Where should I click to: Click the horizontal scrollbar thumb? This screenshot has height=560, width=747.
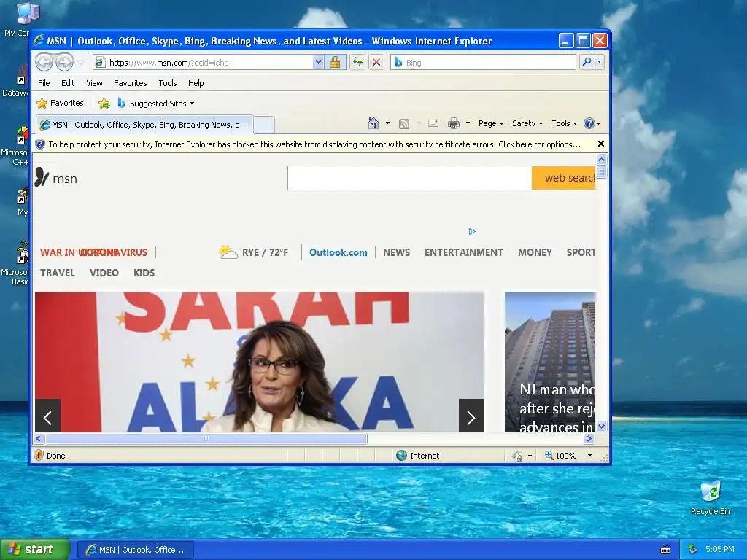pyautogui.click(x=206, y=438)
